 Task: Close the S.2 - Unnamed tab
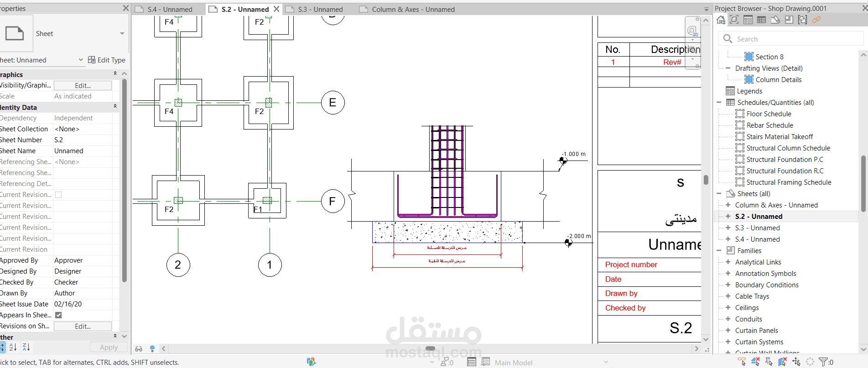276,9
